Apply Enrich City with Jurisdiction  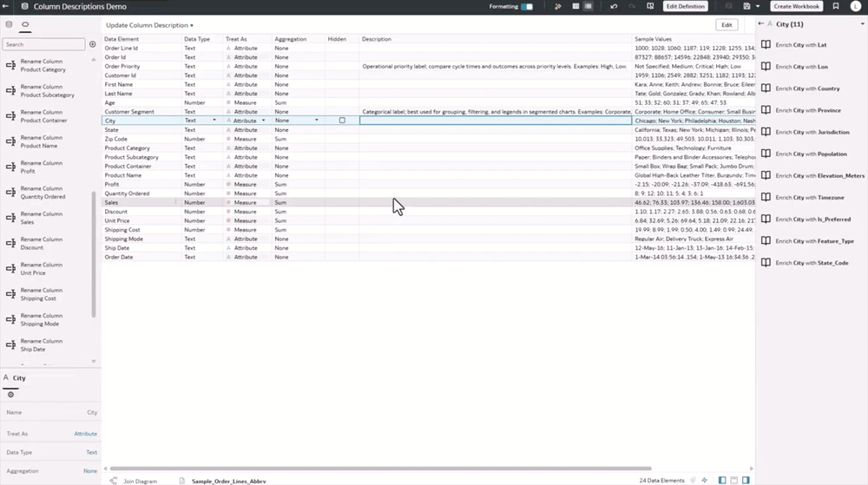806,132
